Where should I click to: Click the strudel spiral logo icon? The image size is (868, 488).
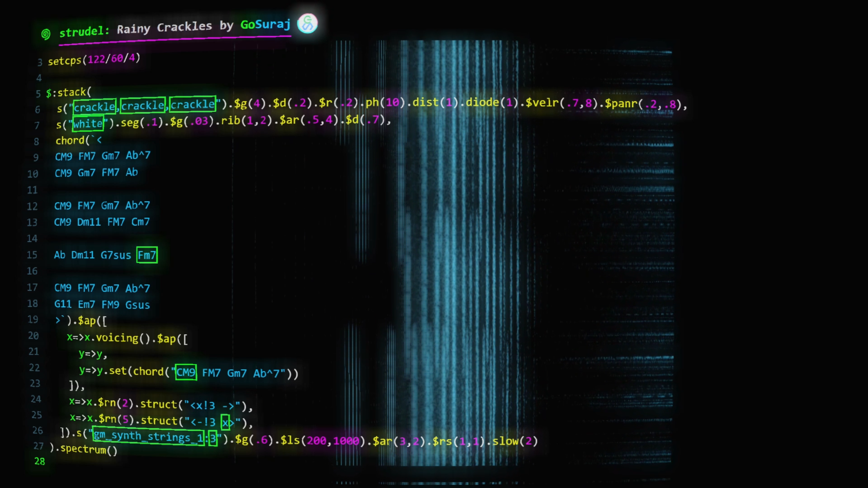click(x=46, y=34)
